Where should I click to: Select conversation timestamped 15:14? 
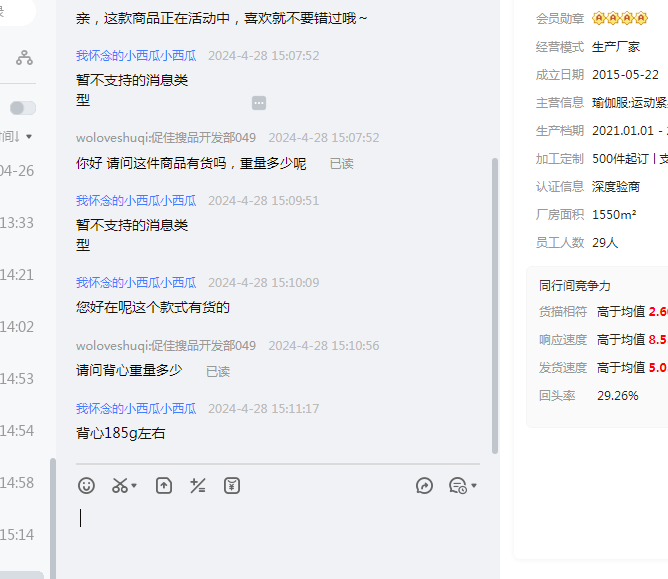tap(17, 535)
